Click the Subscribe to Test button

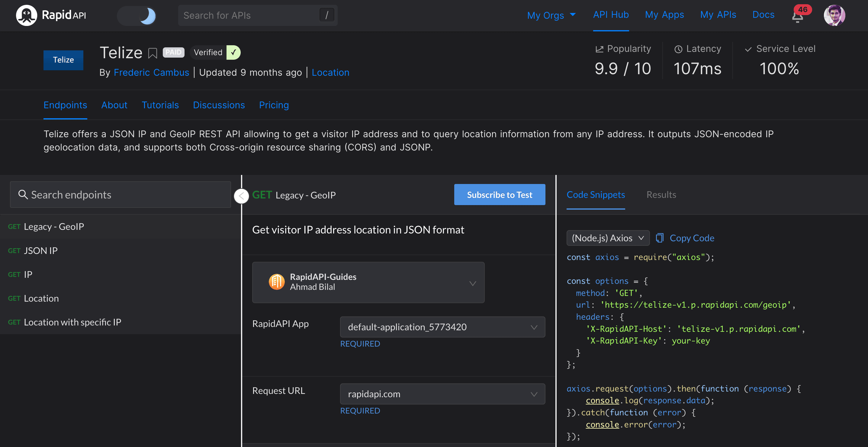(499, 195)
